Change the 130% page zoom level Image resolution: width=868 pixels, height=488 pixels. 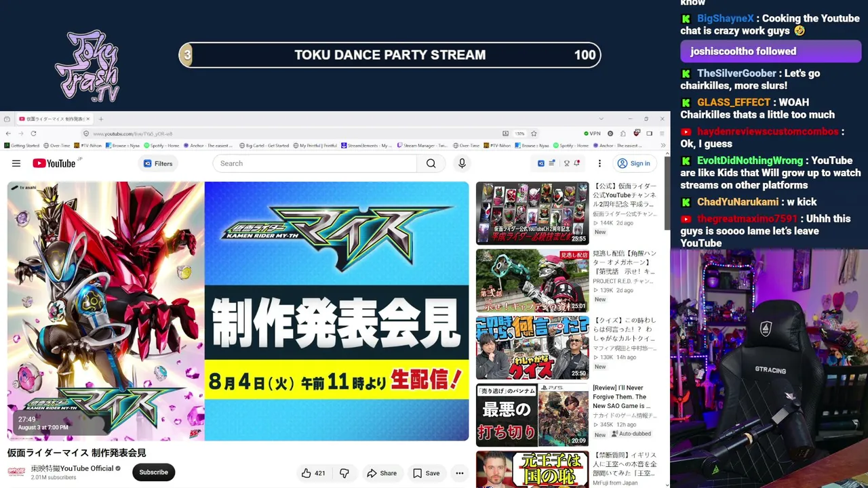tap(519, 134)
